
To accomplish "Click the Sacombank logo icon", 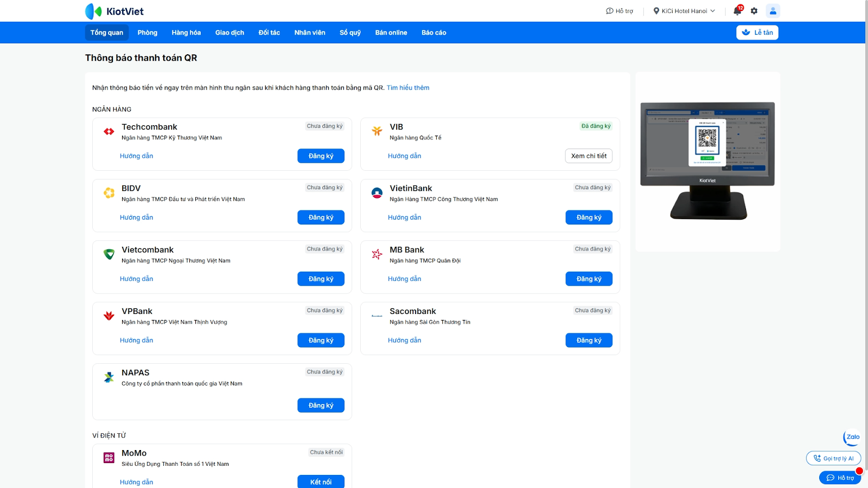I will pyautogui.click(x=377, y=316).
